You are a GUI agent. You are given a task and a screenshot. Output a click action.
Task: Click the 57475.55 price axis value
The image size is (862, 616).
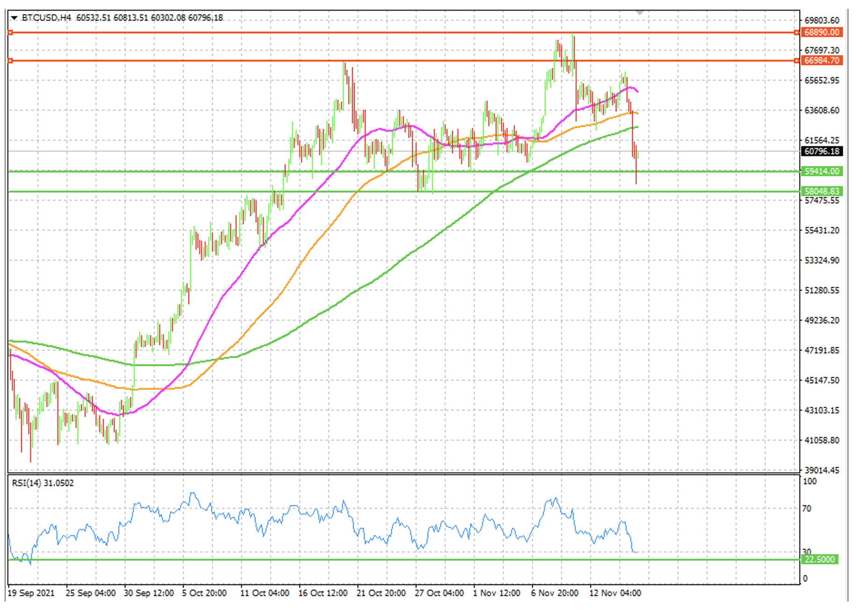pyautogui.click(x=822, y=201)
